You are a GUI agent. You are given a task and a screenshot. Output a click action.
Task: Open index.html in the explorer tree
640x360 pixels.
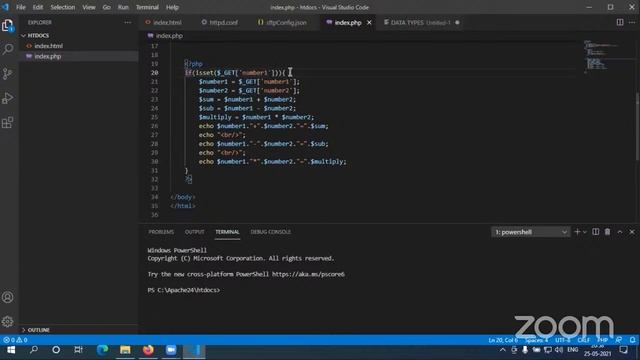pyautogui.click(x=48, y=46)
